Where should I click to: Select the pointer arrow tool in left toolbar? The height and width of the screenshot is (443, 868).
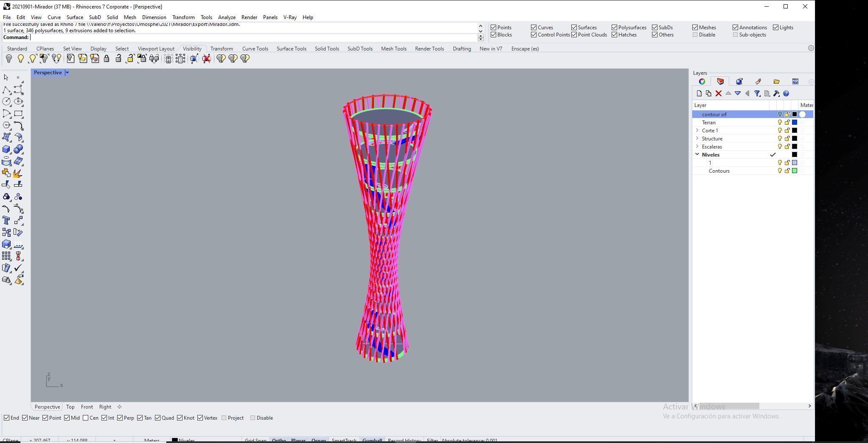pyautogui.click(x=6, y=78)
